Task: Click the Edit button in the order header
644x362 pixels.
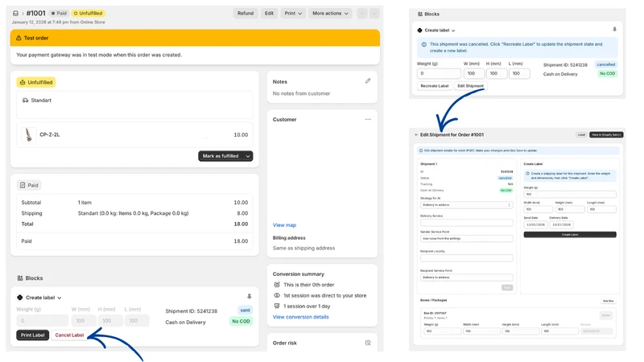Action: pyautogui.click(x=269, y=13)
